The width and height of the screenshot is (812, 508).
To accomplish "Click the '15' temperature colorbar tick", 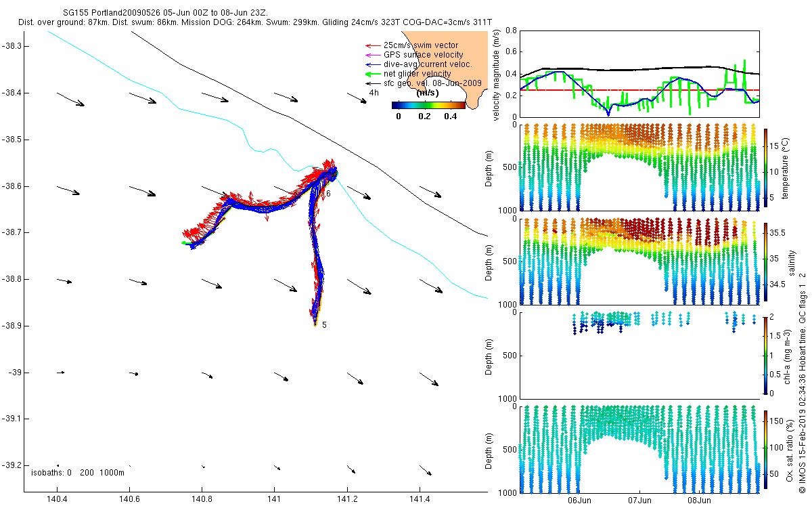I will pyautogui.click(x=775, y=145).
